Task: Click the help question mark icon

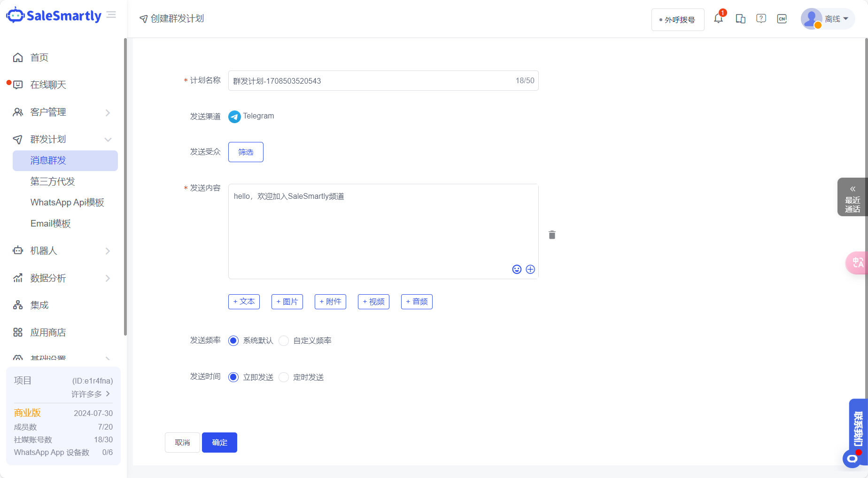Action: tap(761, 18)
